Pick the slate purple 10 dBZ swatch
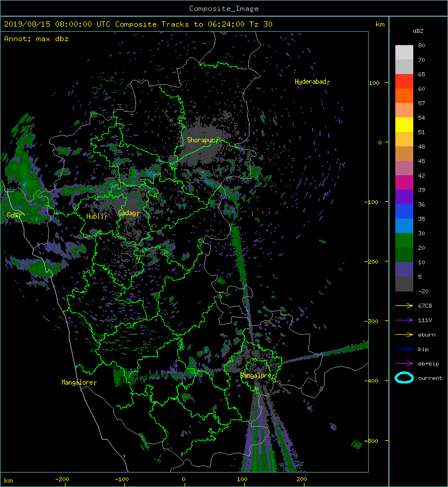The height and width of the screenshot is (487, 448). click(404, 270)
